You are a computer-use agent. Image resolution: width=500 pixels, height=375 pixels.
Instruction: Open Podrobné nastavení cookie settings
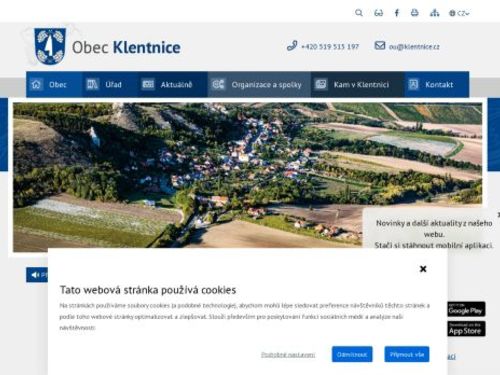[288, 355]
